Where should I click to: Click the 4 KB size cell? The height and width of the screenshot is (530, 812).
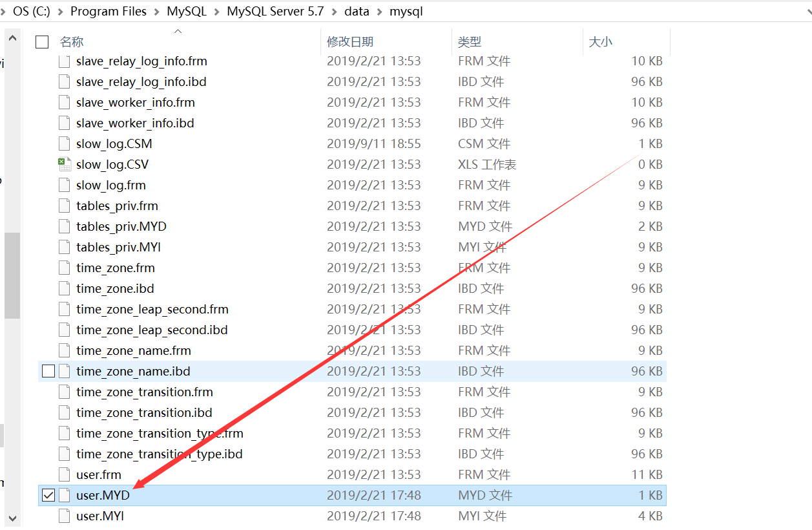pyautogui.click(x=651, y=516)
